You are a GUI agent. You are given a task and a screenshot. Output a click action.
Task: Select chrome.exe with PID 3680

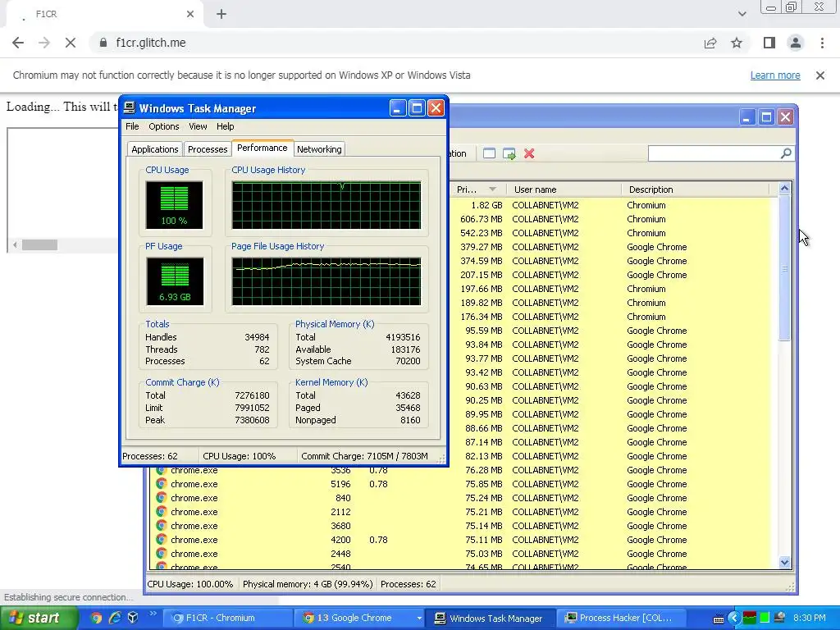(x=463, y=526)
